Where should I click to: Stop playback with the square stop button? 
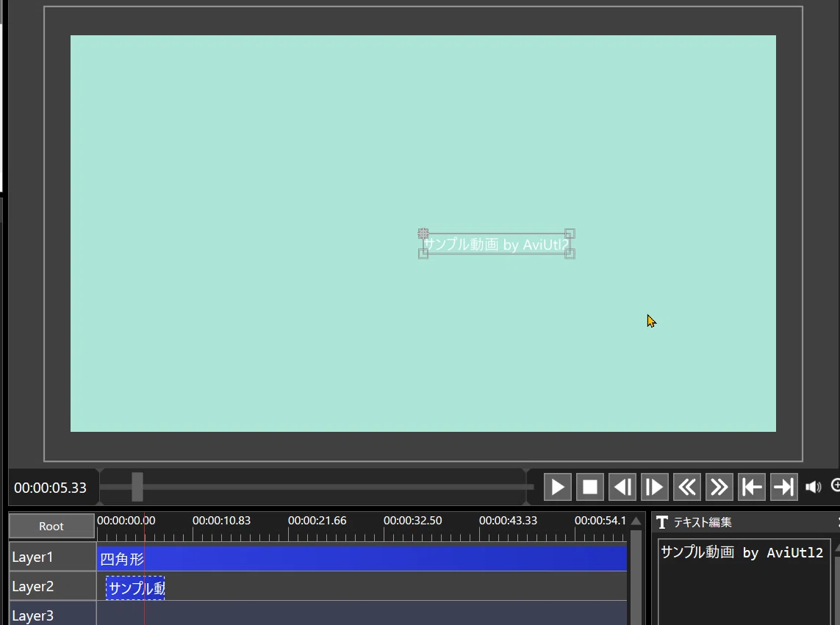590,487
